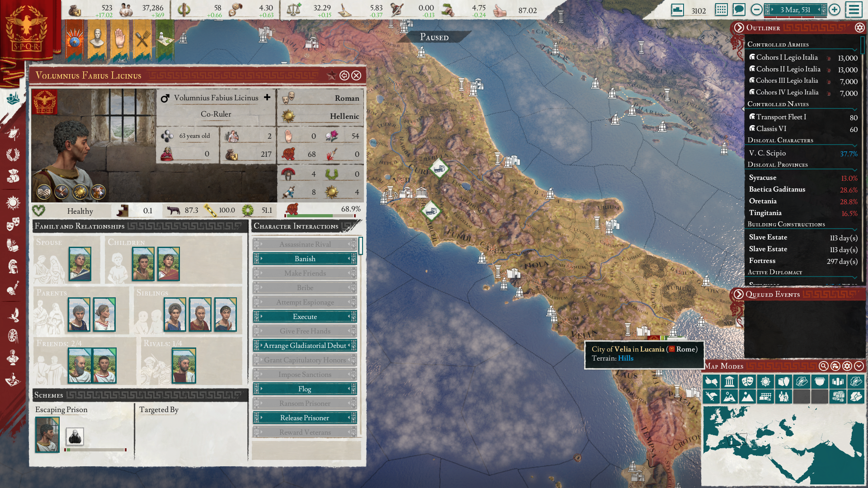Select the cauldron food map mode
The height and width of the screenshot is (488, 868).
[820, 381]
